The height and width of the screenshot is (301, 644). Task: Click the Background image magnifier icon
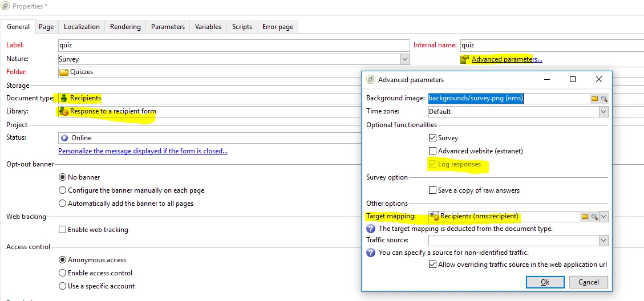[x=604, y=99]
